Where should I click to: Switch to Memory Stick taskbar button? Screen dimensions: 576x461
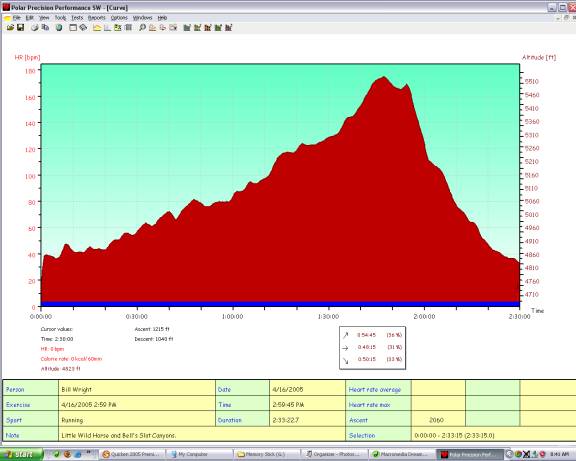266,454
